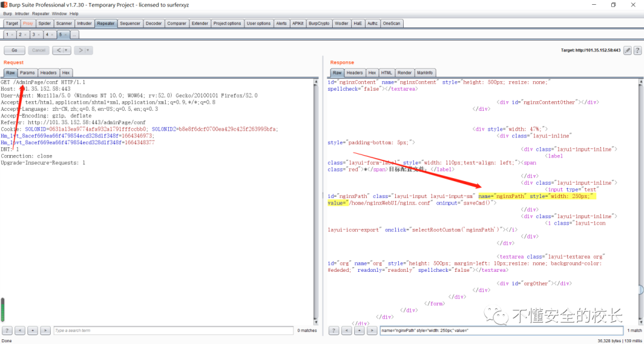Switch request view to Headers tab
Screen dimensions: 644x344
click(x=48, y=73)
